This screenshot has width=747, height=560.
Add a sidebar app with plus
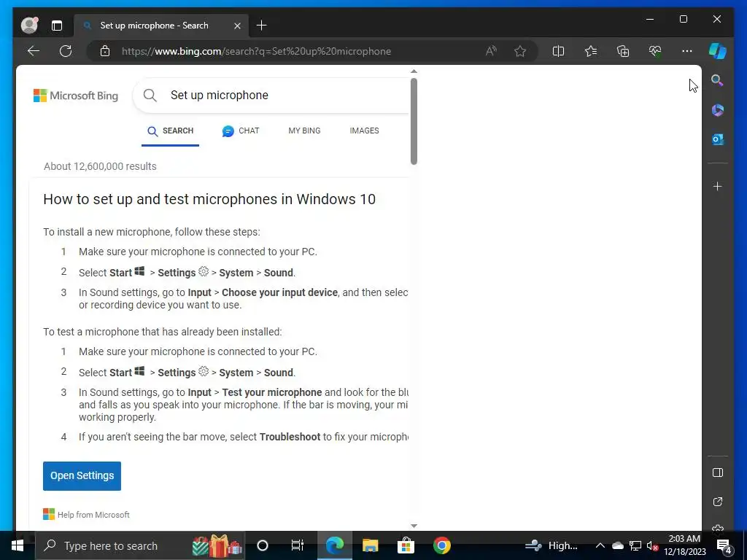(718, 186)
